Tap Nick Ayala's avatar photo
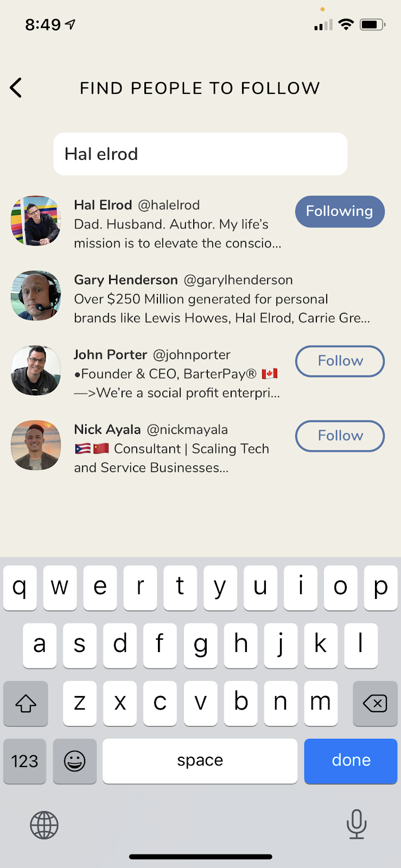This screenshot has width=401, height=868. 36,445
